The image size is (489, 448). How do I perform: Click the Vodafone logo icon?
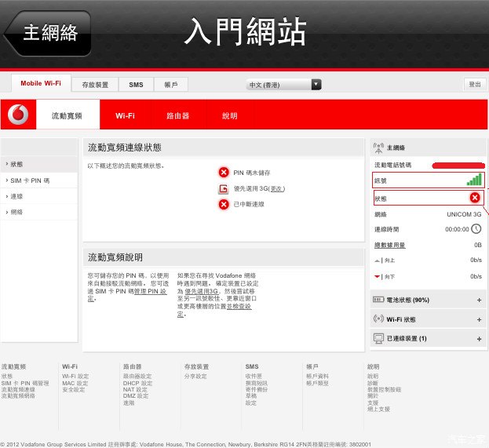[x=18, y=115]
